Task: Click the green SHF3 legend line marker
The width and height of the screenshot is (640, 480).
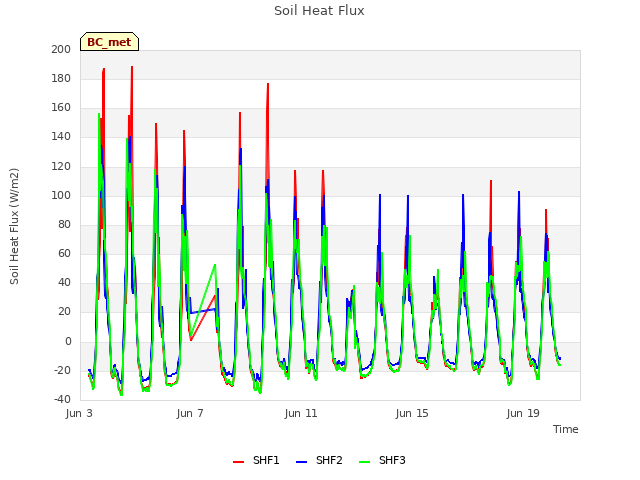Action: 364,462
